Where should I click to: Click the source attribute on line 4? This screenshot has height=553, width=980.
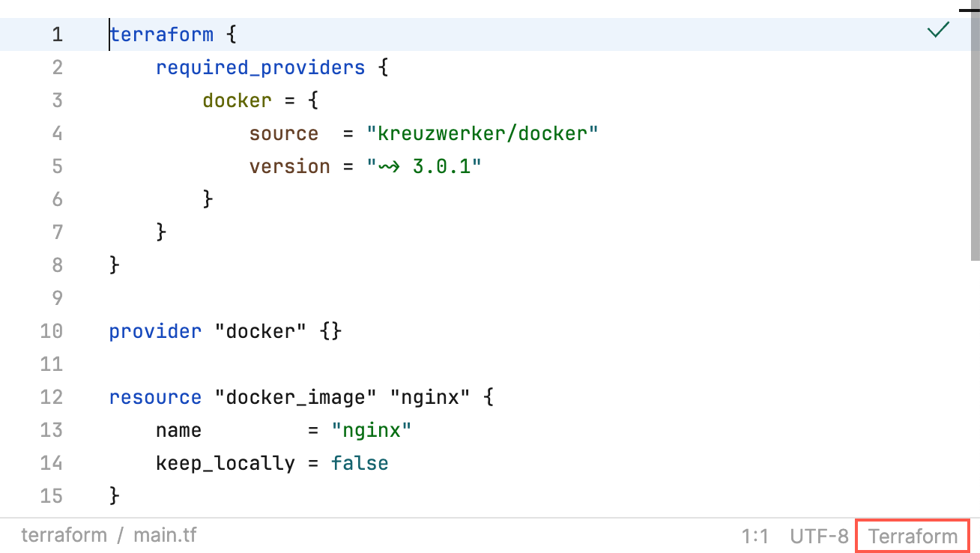coord(284,133)
